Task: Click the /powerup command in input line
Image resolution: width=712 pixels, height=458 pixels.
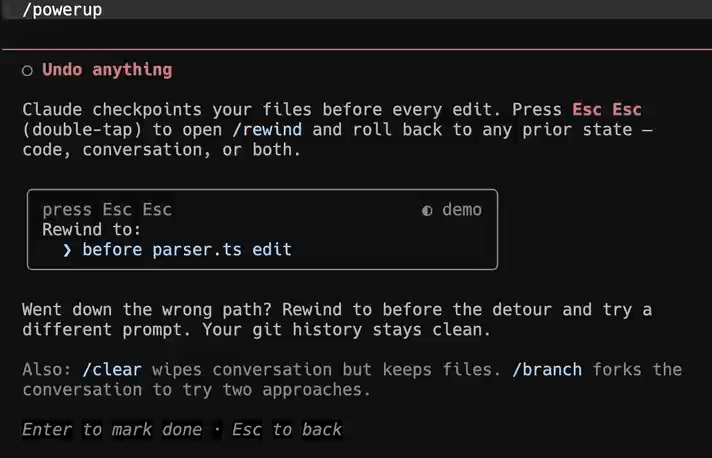Action: click(x=62, y=10)
